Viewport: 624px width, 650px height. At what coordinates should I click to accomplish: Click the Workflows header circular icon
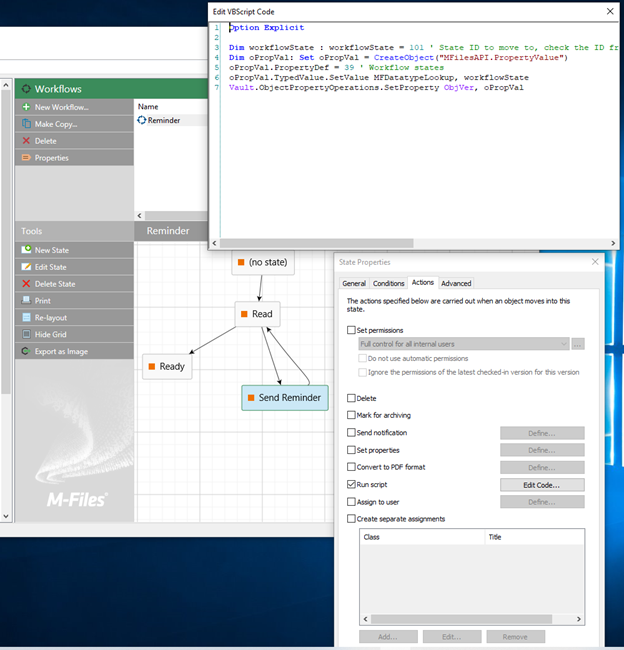click(26, 89)
